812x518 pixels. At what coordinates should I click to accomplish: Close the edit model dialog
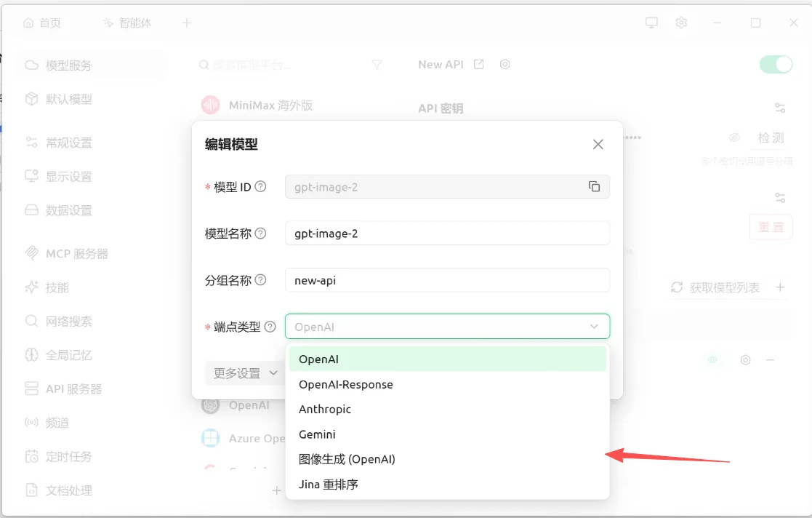(598, 144)
